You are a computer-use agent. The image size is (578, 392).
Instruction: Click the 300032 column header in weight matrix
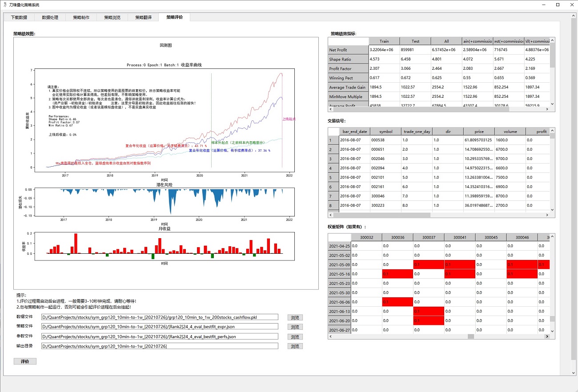coord(366,237)
